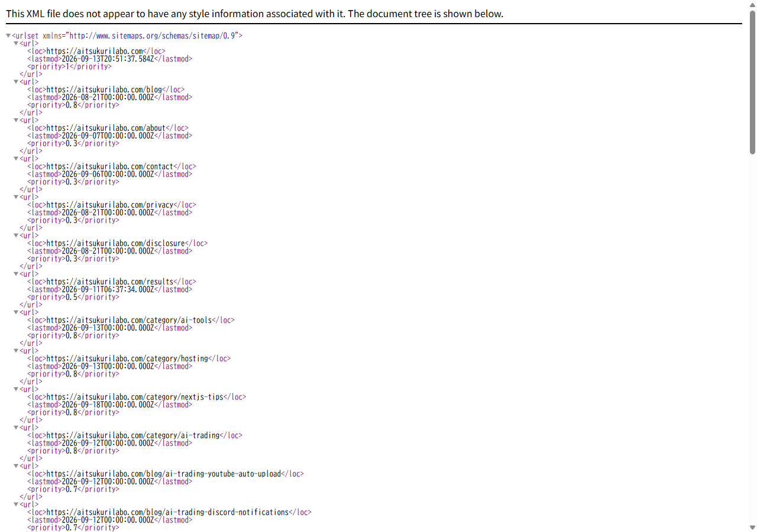Collapse the url node for /category/nextjs-tips
Viewport: 757px width, 532px height.
(x=16, y=390)
